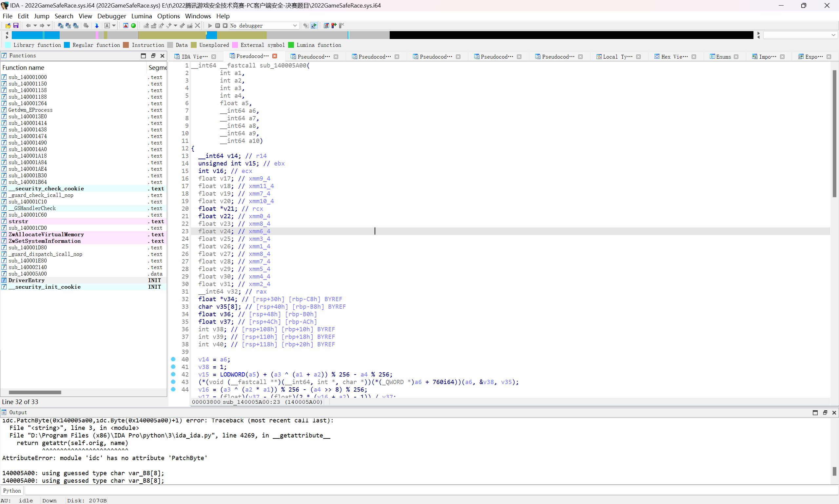Search for text using binoculars T icon
The width and height of the screenshot is (839, 504).
[x=68, y=26]
